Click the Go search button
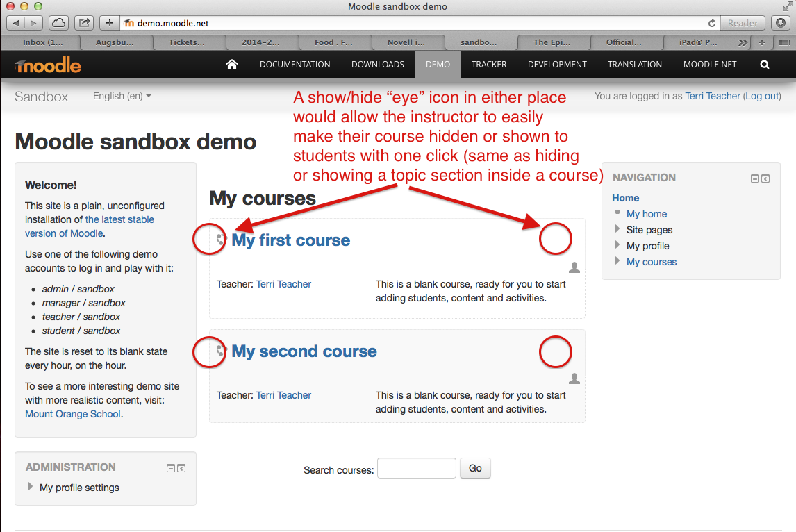The height and width of the screenshot is (532, 796). (x=475, y=468)
